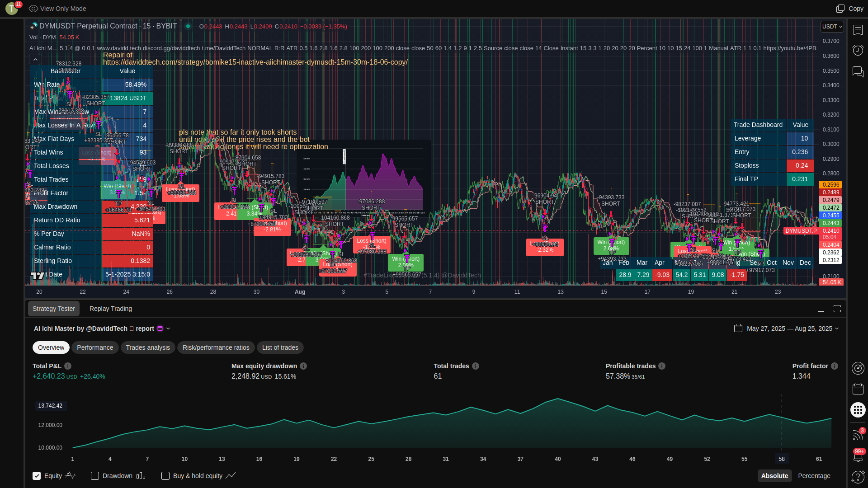Open the target ideas icon in sidebar

[858, 368]
